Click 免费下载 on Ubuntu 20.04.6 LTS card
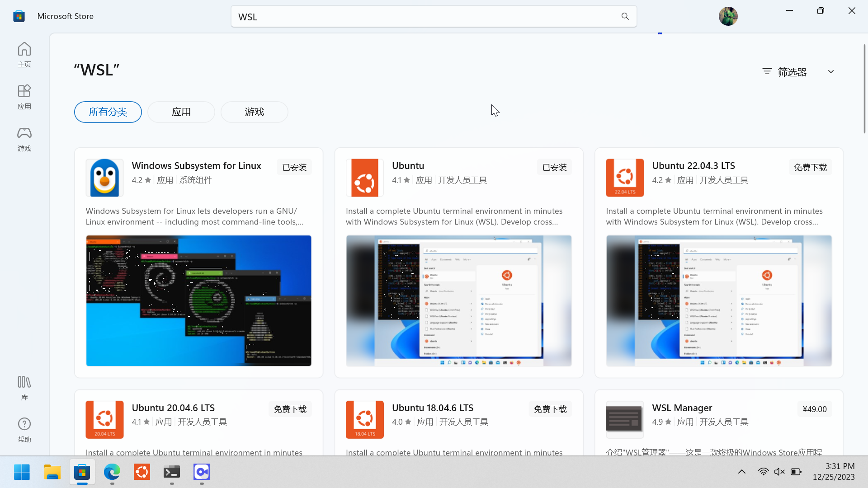Viewport: 868px width, 488px height. (x=290, y=409)
